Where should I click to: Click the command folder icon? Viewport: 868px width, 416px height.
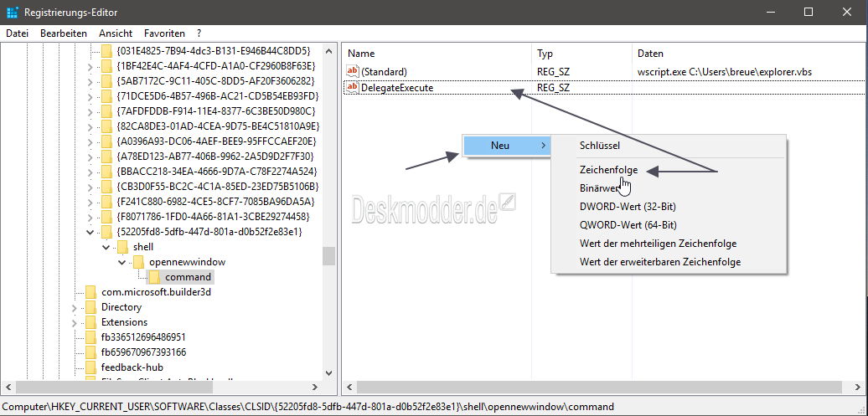pyautogui.click(x=154, y=276)
